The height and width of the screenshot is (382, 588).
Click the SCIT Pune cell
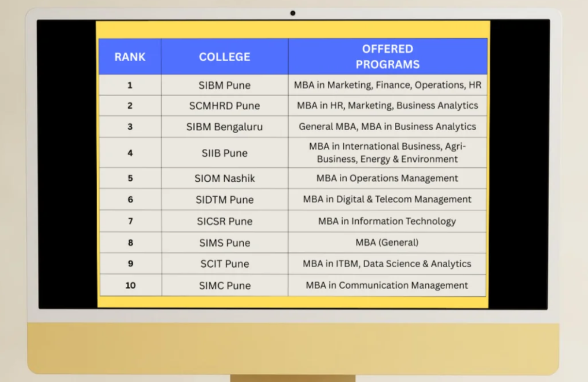[224, 264]
